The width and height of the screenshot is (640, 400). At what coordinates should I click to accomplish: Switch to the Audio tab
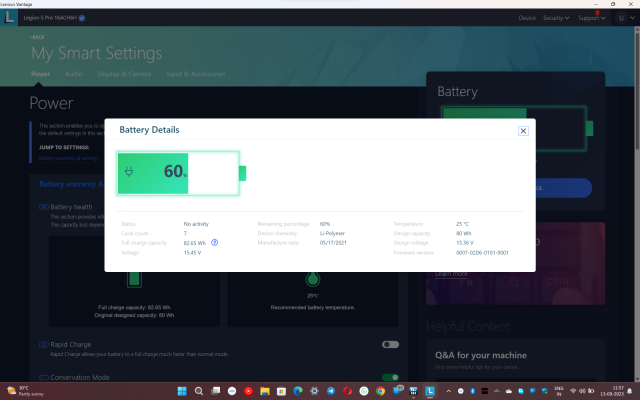[73, 74]
